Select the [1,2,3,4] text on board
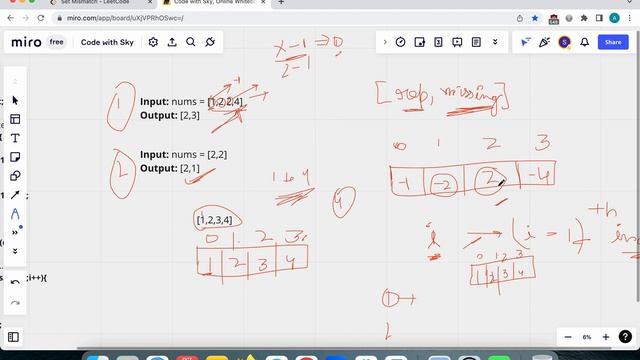 (x=214, y=220)
